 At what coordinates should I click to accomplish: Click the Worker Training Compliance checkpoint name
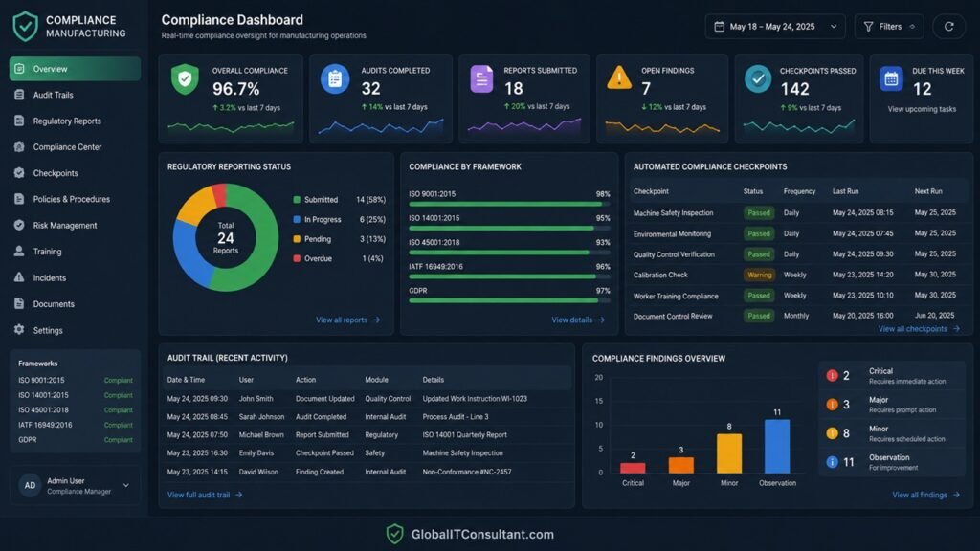676,297
